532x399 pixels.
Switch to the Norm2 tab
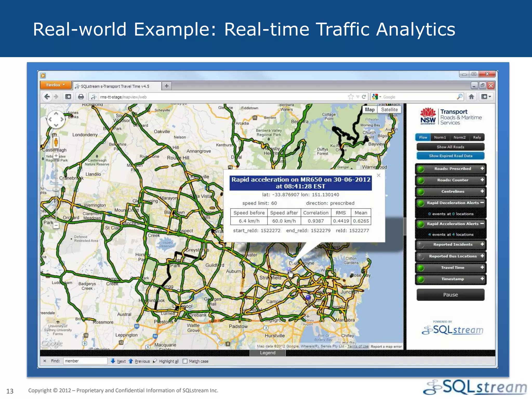point(460,137)
